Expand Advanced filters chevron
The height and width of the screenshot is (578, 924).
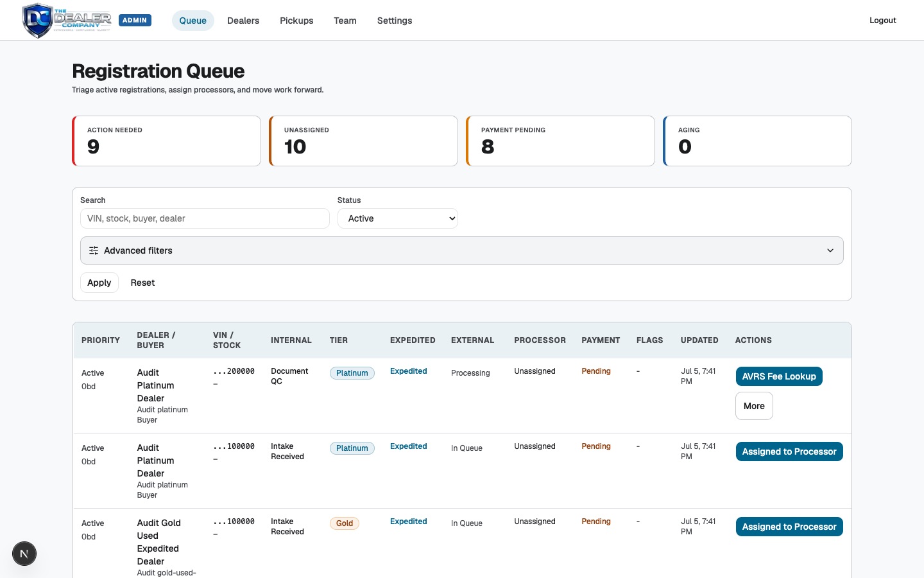(x=830, y=250)
